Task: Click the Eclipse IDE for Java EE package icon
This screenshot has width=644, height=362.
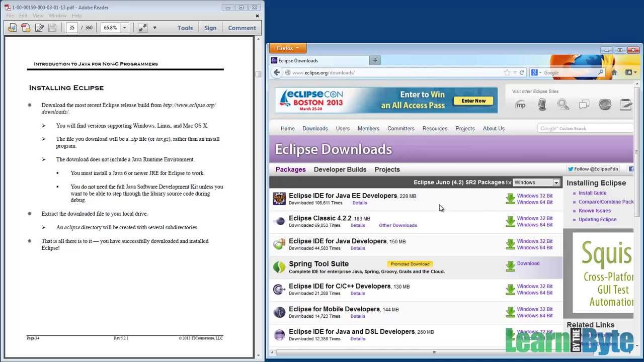Action: [x=279, y=199]
